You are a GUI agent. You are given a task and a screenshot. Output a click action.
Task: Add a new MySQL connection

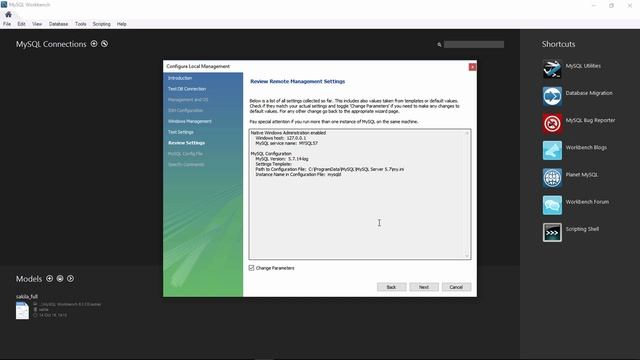click(94, 44)
